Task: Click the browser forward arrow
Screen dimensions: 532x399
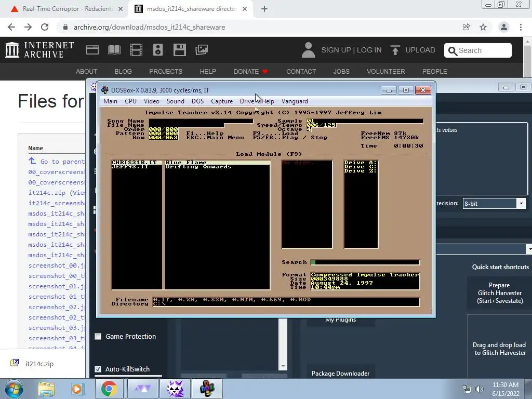Action: pyautogui.click(x=28, y=27)
